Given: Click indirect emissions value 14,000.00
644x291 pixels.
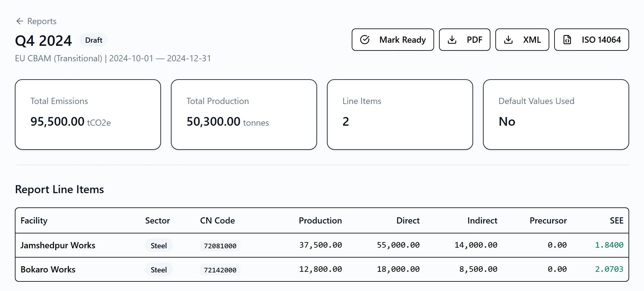Looking at the screenshot, I should [476, 245].
